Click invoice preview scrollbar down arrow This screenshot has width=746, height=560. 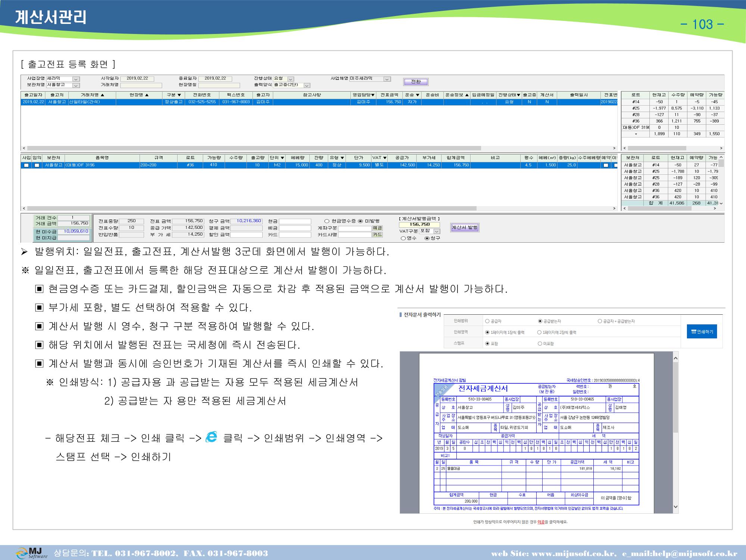675,507
